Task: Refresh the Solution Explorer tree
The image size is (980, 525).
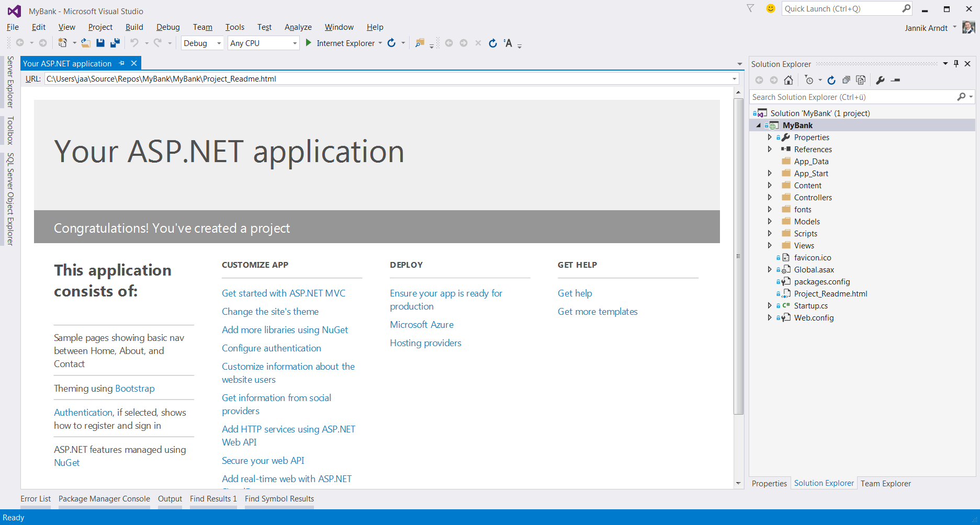Action: point(831,80)
